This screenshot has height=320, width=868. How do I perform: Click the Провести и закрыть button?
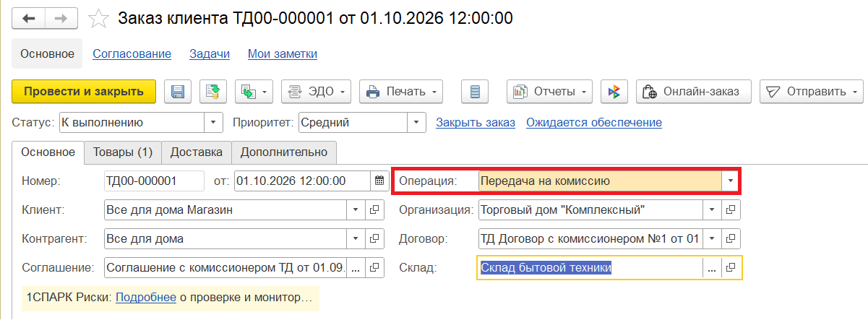(84, 92)
